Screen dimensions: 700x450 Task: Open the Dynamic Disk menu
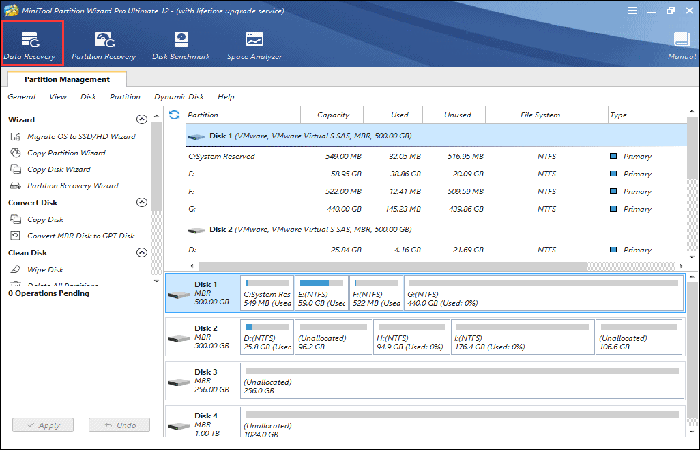pyautogui.click(x=178, y=97)
